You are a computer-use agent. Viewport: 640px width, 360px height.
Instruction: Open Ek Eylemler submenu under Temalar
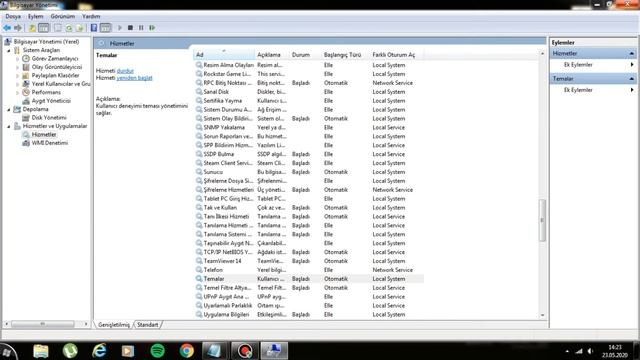593,90
